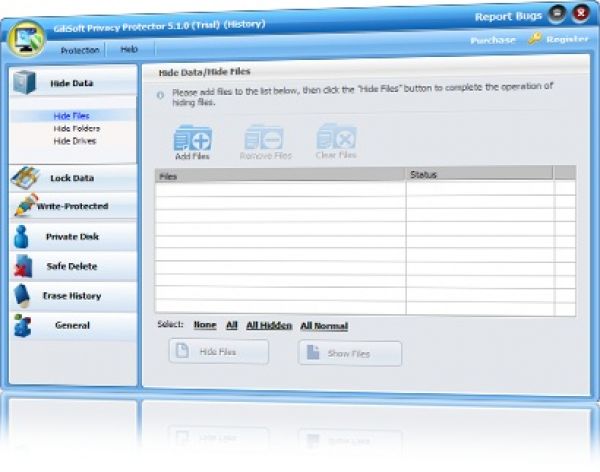Click the Erase History brush icon

pyautogui.click(x=22, y=296)
